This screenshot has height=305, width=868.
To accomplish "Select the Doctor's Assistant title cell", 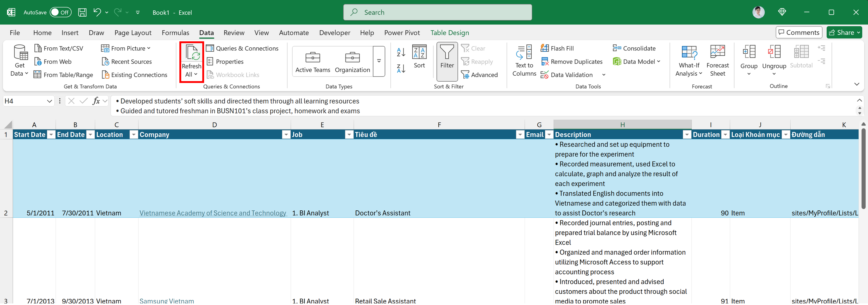I will pyautogui.click(x=439, y=178).
